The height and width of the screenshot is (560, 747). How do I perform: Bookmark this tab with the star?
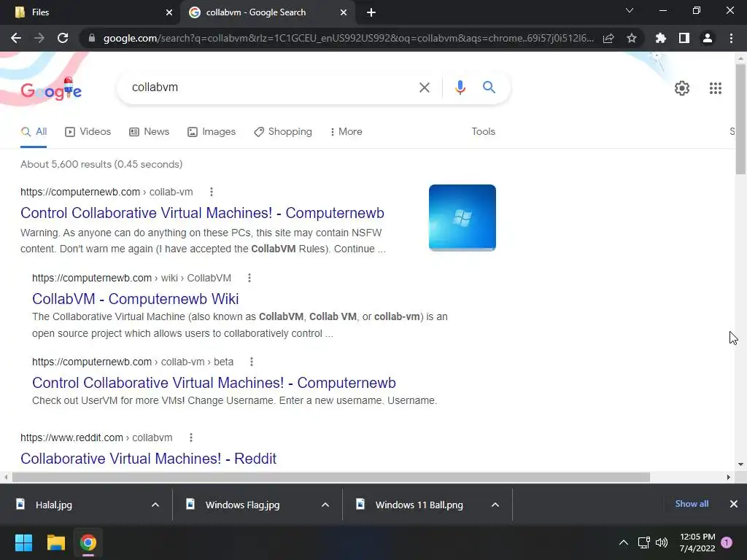tap(632, 38)
